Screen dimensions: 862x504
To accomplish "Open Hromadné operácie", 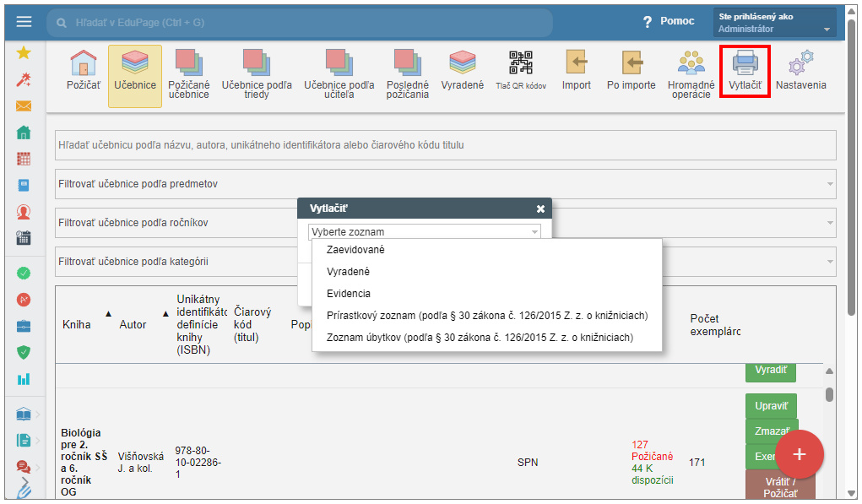I will (691, 64).
